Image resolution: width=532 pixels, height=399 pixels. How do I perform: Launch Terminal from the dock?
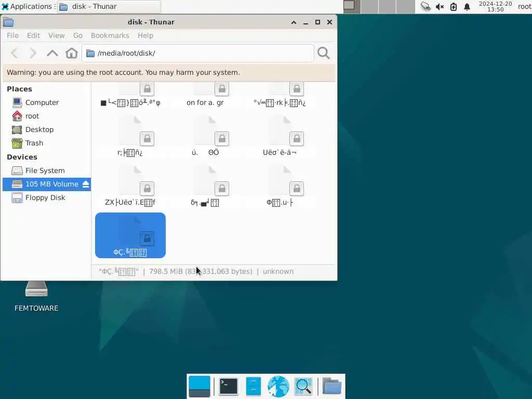click(229, 387)
